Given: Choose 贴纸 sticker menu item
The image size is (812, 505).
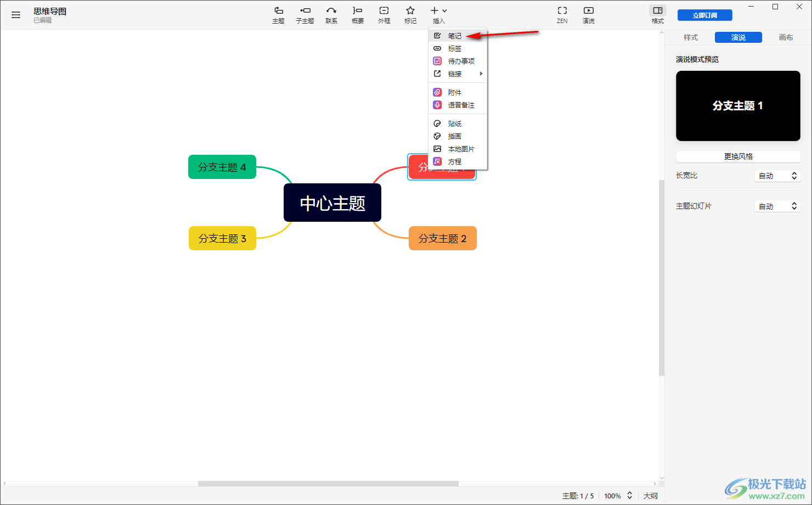Looking at the screenshot, I should [x=458, y=124].
